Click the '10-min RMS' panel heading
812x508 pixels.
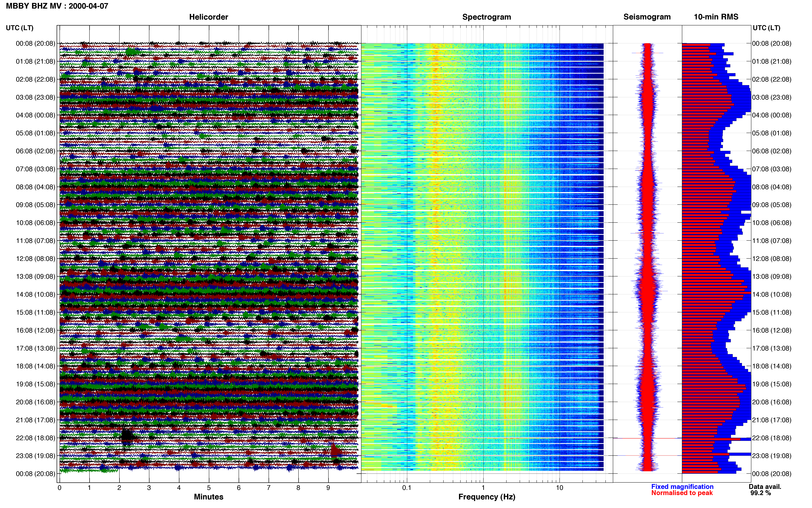click(716, 17)
